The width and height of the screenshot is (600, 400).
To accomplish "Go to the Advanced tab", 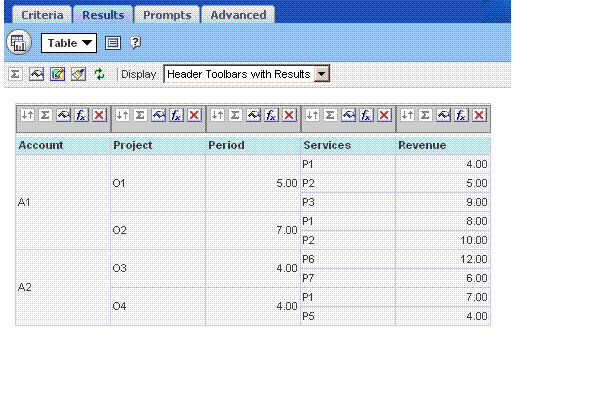I will coord(238,15).
